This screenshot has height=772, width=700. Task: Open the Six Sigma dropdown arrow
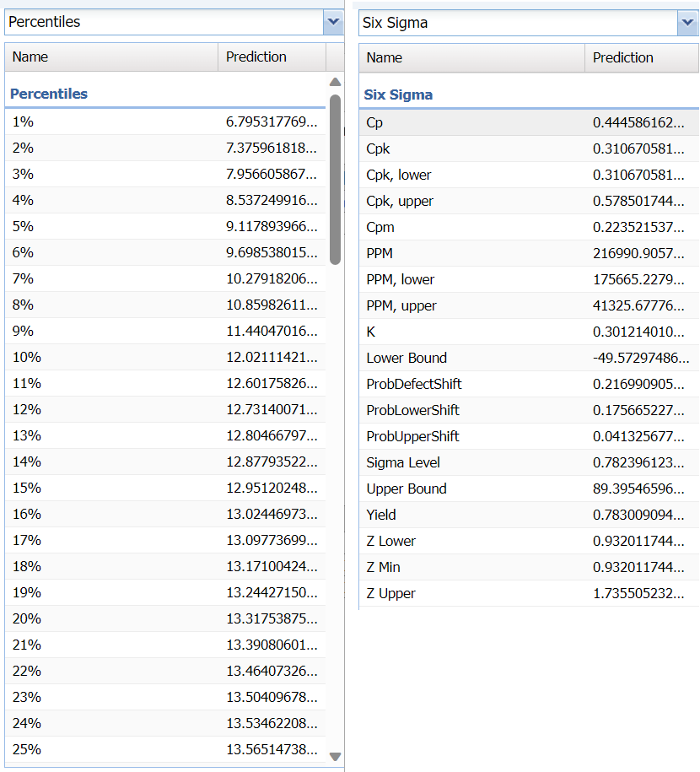click(x=687, y=24)
